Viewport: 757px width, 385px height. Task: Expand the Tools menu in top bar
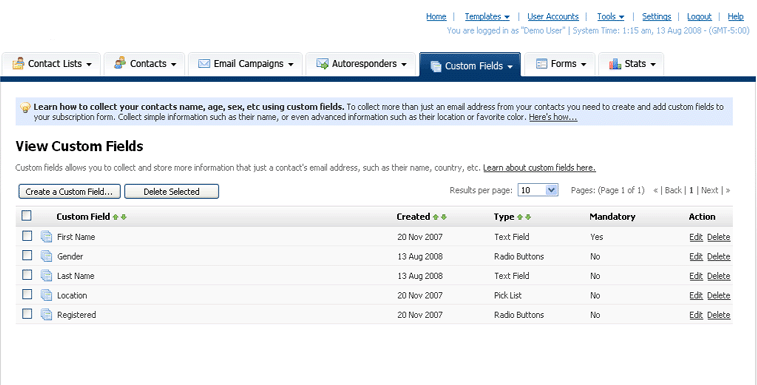pos(610,16)
